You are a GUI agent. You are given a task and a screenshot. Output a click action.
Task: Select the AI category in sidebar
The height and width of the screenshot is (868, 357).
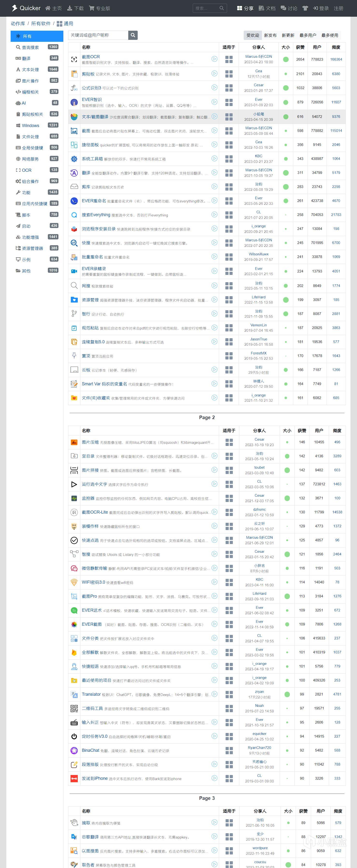[37, 103]
